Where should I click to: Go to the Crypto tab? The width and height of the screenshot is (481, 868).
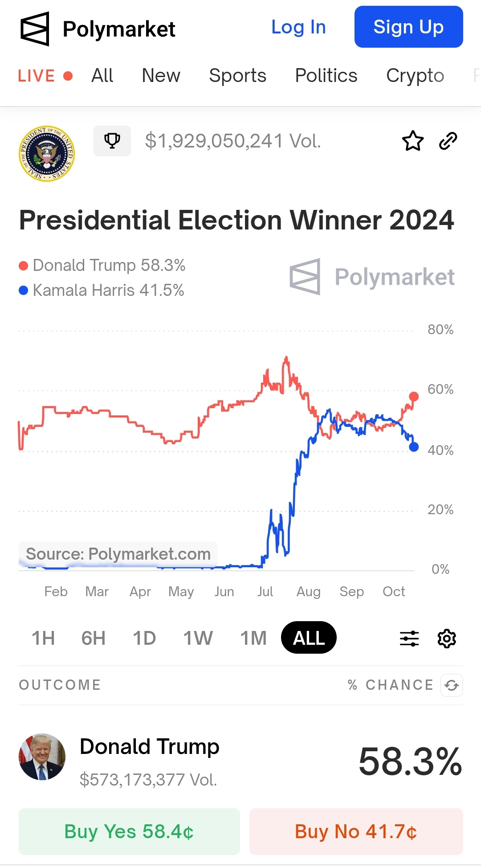[x=415, y=76]
